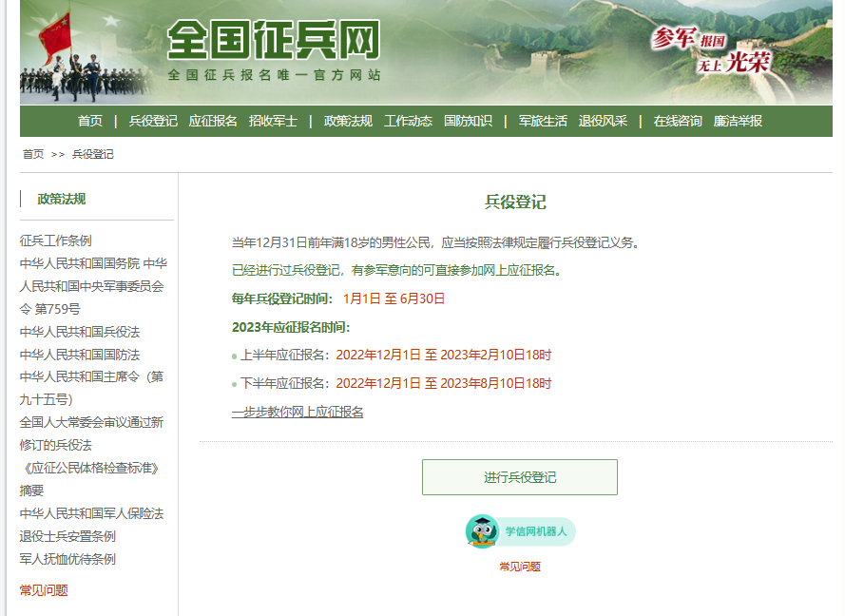Go to 应征报名 in the nav bar

(213, 121)
